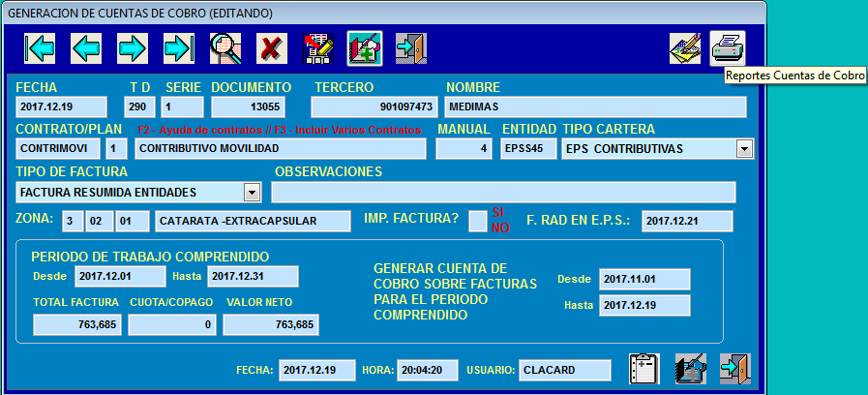The width and height of the screenshot is (868, 395).
Task: Toggle the IMP. FACTURA checkbox
Action: [x=478, y=221]
